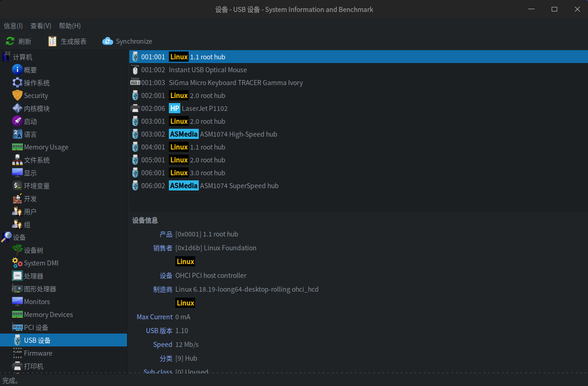Click the printer icon beside 打印机
The width and height of the screenshot is (588, 386).
pyautogui.click(x=17, y=366)
